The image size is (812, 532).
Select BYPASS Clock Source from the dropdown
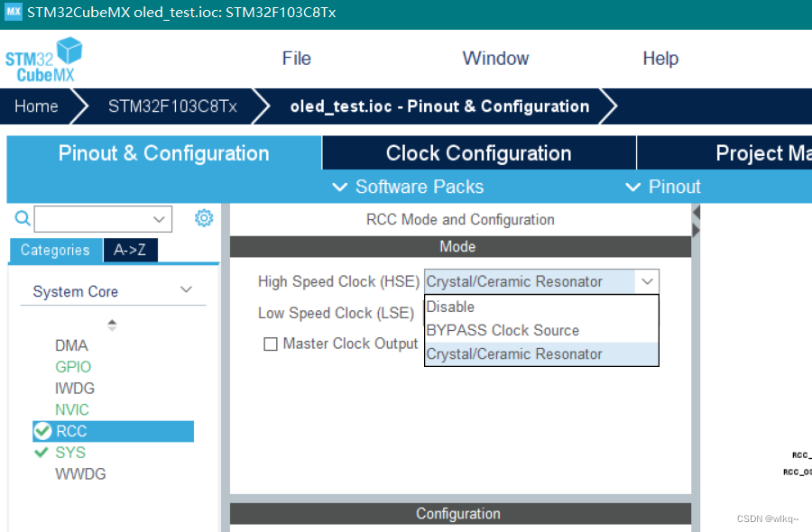[504, 330]
